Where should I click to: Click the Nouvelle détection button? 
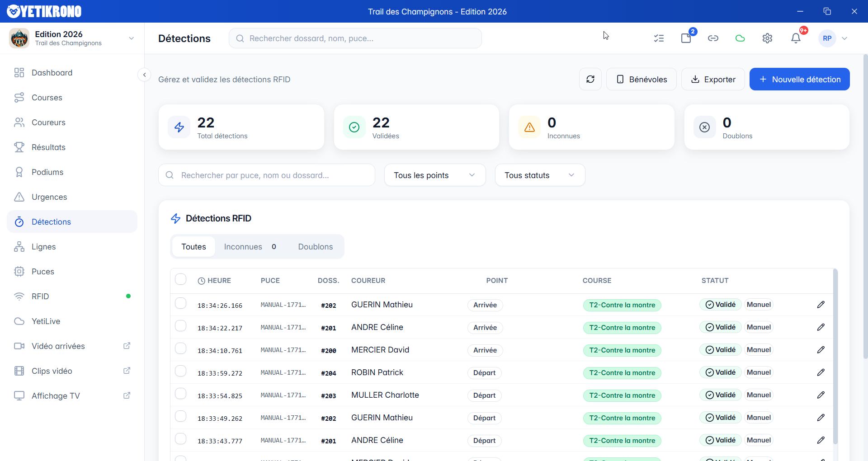tap(799, 79)
